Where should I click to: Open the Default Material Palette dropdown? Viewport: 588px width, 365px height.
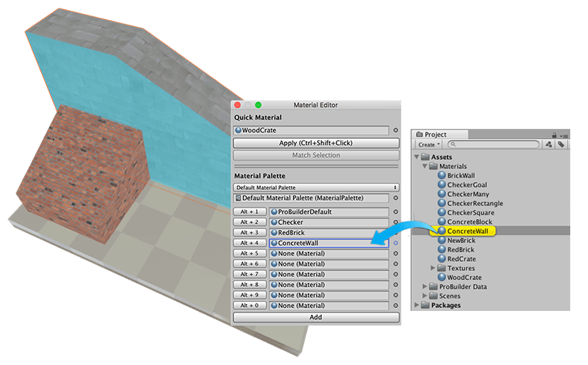point(316,188)
